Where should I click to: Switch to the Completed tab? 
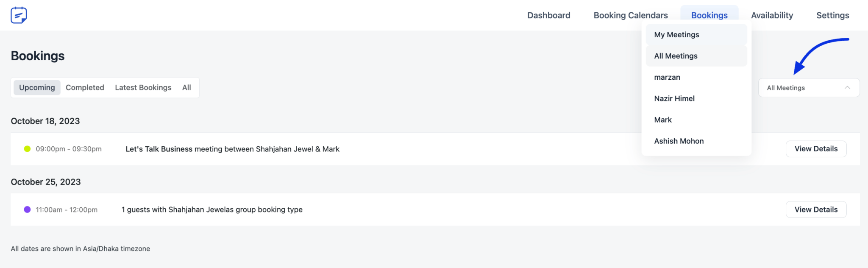coord(85,87)
